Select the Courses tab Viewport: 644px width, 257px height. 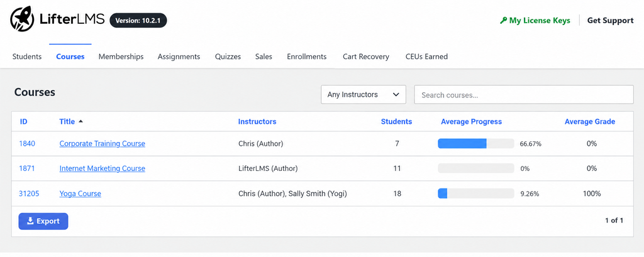pos(70,57)
